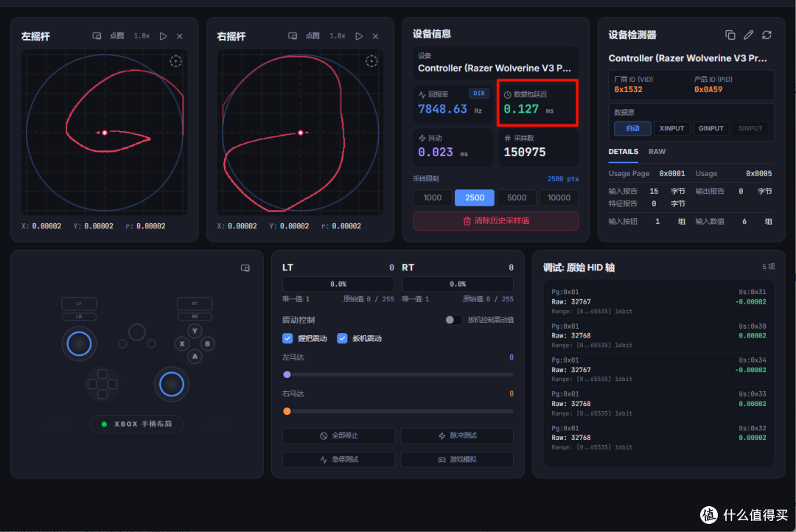The height and width of the screenshot is (532, 796).
Task: Refresh the device detector
Action: click(x=767, y=35)
